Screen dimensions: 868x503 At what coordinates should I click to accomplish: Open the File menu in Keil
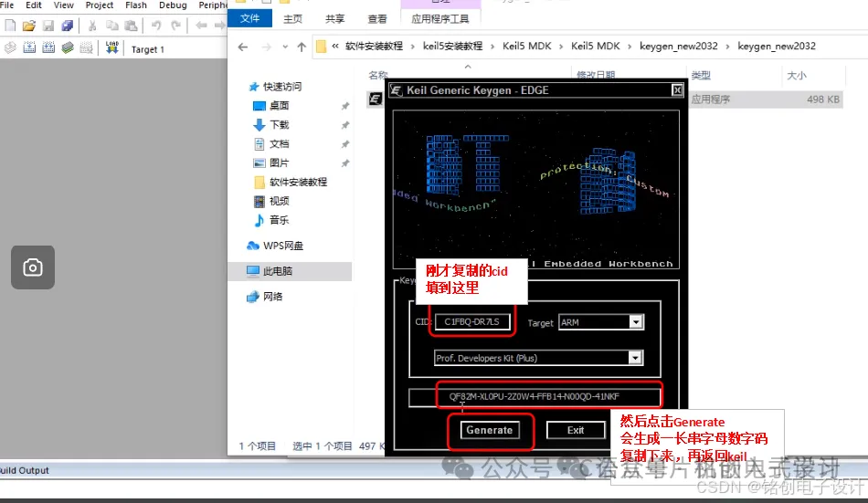click(6, 5)
